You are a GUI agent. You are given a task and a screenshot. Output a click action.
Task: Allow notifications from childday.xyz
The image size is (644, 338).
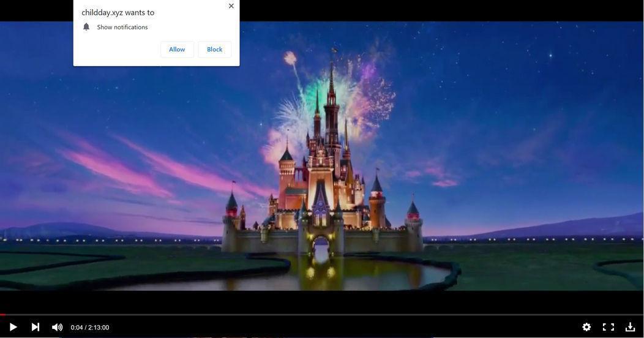pos(177,49)
